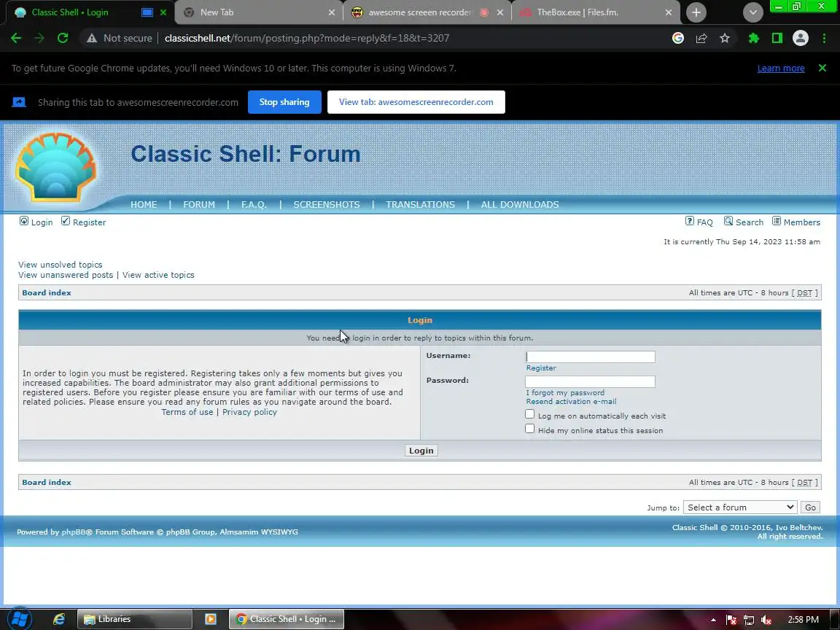The width and height of the screenshot is (840, 630).
Task: Open the Chrome three-dot menu
Action: [x=824, y=38]
